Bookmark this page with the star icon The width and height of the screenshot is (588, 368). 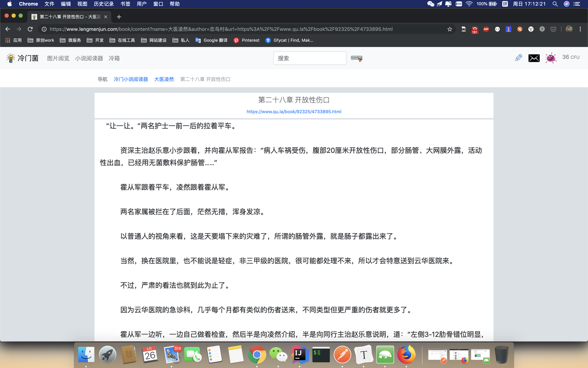[450, 29]
